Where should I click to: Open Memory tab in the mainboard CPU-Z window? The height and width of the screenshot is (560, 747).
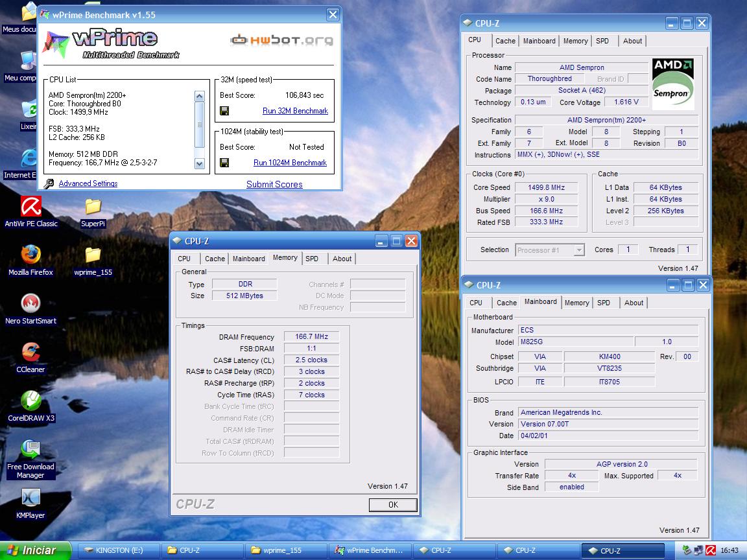click(576, 303)
